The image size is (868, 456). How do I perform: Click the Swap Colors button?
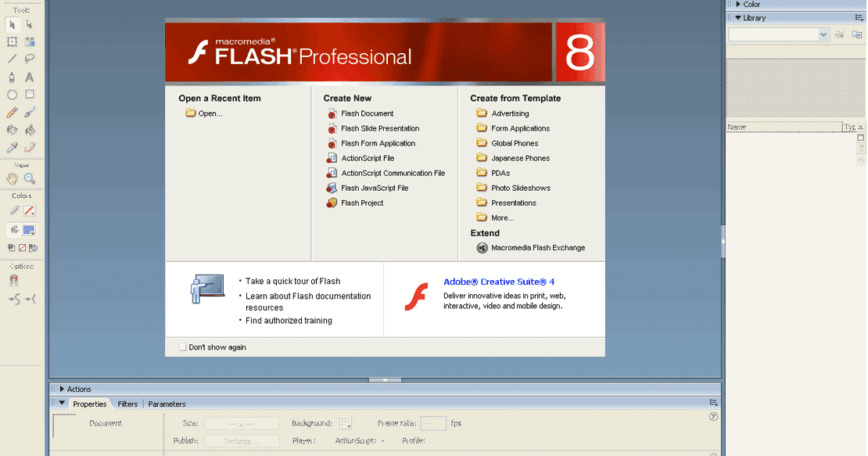tap(33, 248)
